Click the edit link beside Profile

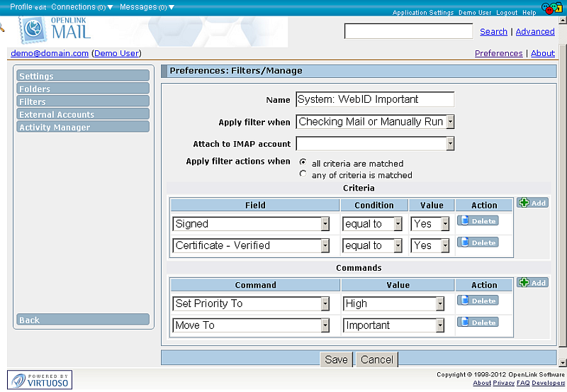(x=40, y=7)
